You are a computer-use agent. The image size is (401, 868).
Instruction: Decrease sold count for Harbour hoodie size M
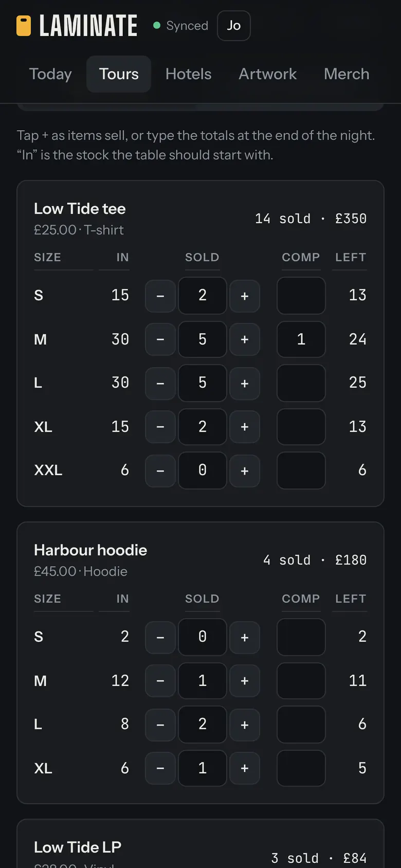pyautogui.click(x=160, y=681)
